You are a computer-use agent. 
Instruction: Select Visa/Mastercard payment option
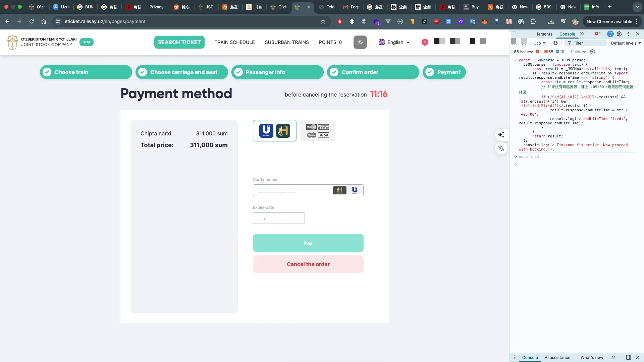[x=317, y=131]
